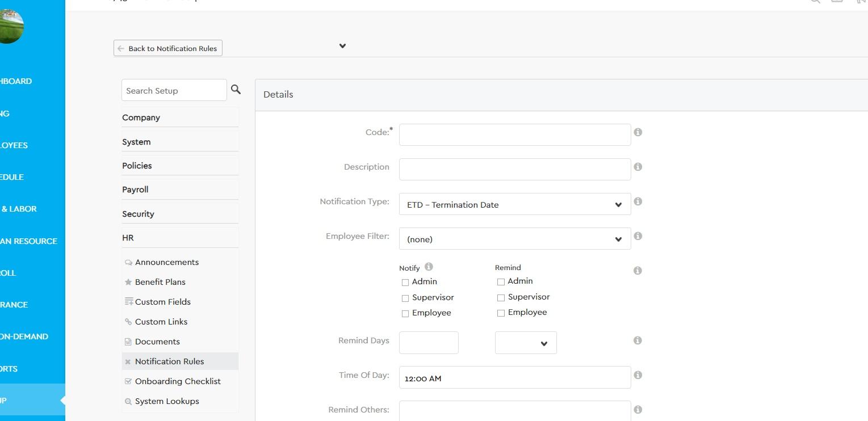This screenshot has width=868, height=421.
Task: Expand the Employee Filter dropdown
Action: pos(514,239)
